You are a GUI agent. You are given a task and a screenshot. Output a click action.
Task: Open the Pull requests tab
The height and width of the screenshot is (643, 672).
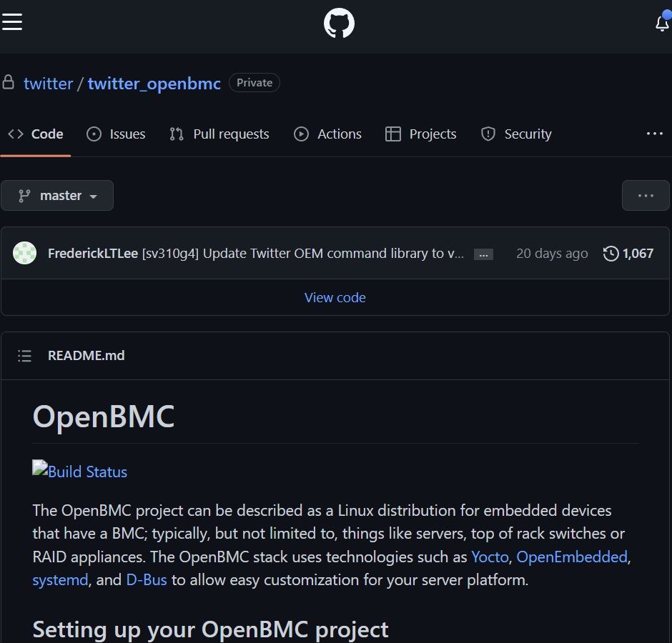219,134
